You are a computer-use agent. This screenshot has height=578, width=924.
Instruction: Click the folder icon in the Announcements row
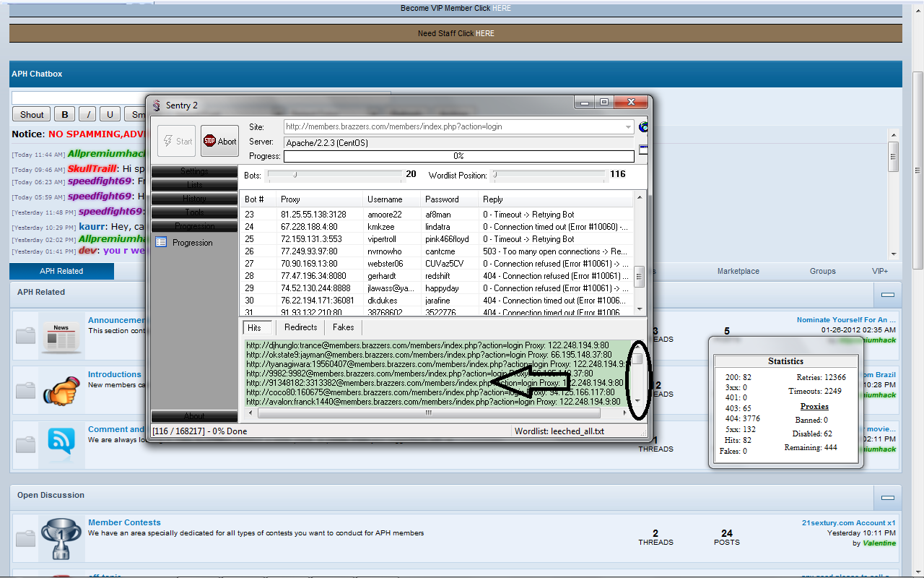tap(26, 335)
